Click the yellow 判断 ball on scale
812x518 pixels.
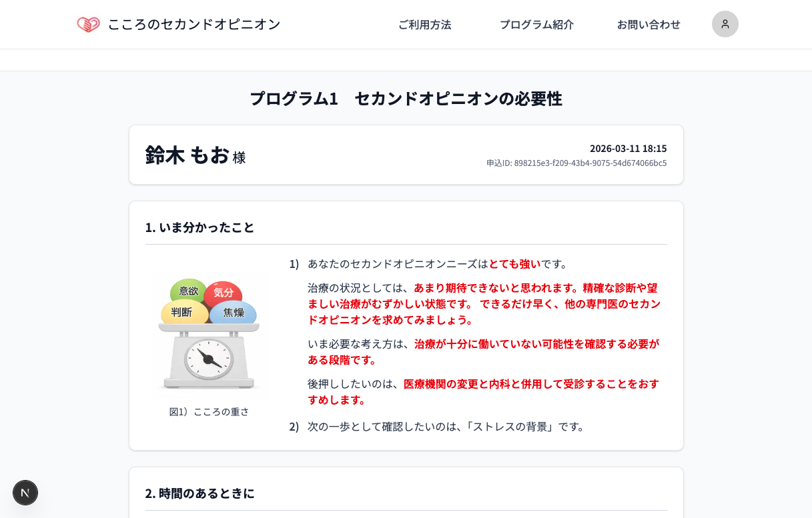(181, 312)
